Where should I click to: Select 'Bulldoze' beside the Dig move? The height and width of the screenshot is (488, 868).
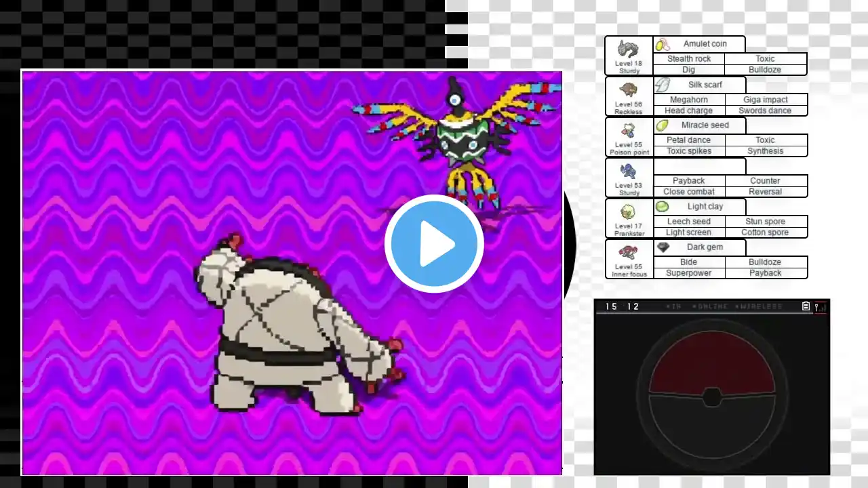766,70
